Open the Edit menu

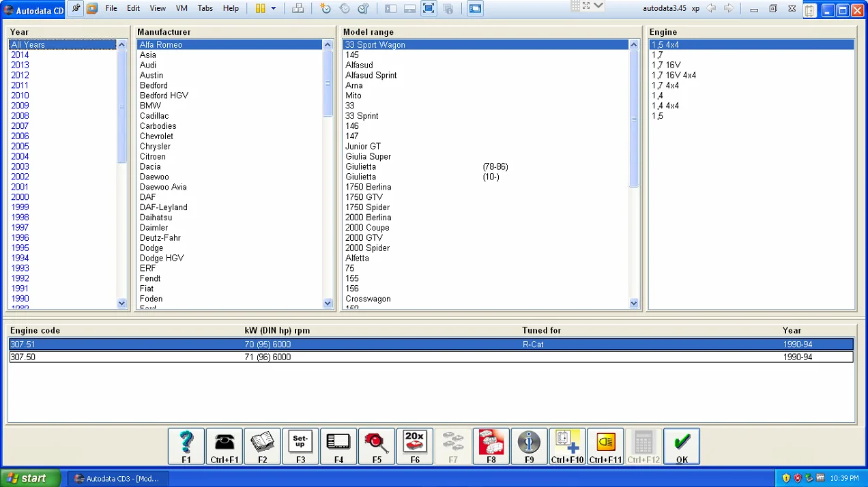click(x=133, y=8)
